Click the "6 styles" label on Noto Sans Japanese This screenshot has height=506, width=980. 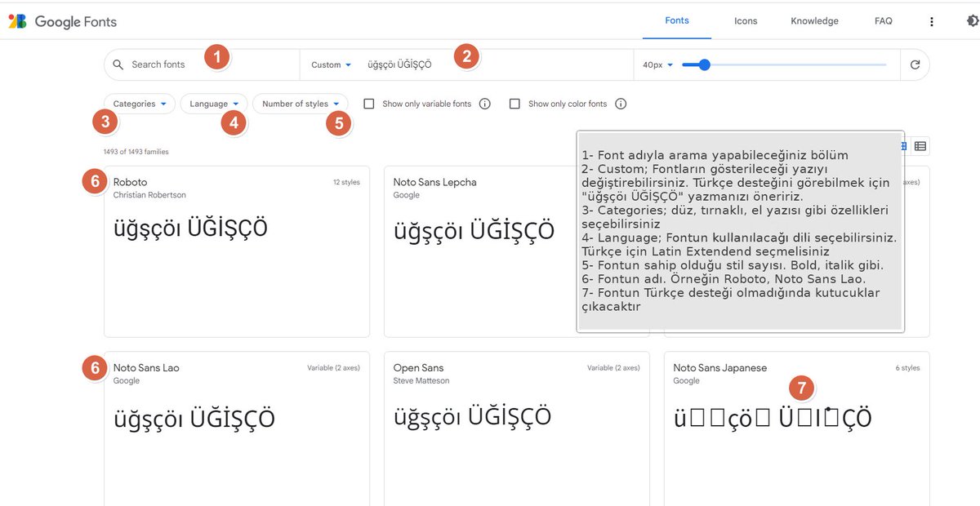coord(907,368)
